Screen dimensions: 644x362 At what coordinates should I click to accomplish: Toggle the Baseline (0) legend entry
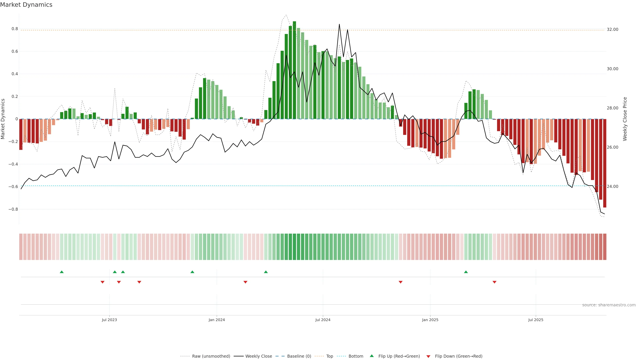[x=299, y=356]
